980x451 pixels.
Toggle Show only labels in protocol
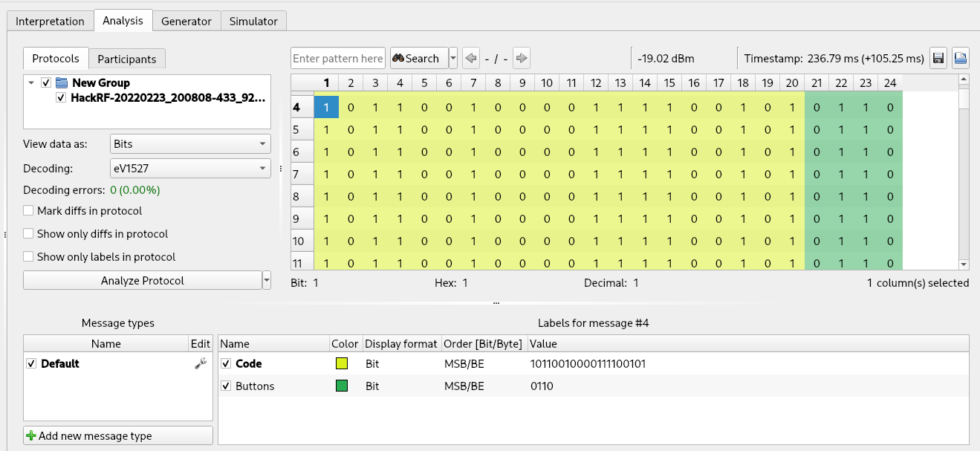point(29,257)
